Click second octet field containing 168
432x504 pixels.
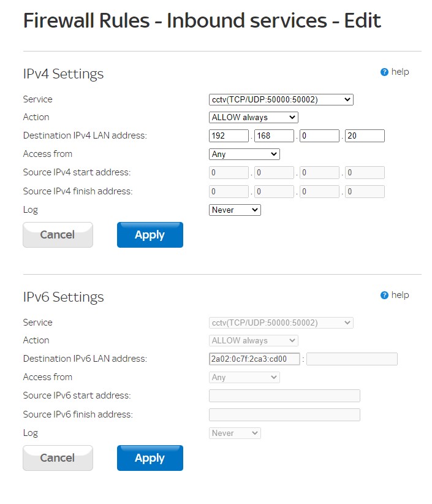click(274, 136)
